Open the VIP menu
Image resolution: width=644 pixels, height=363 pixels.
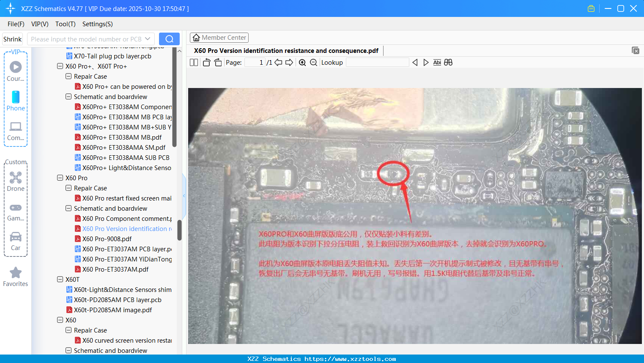pos(39,24)
